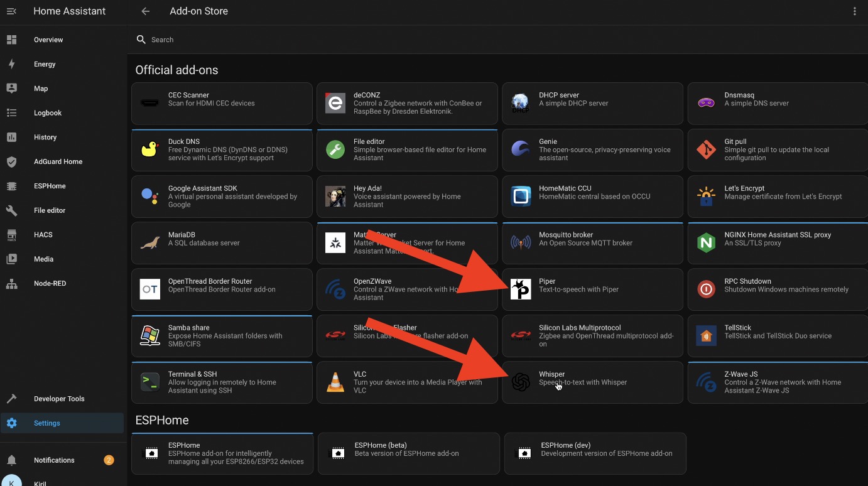Image resolution: width=868 pixels, height=486 pixels.
Task: Click the HACS icon in sidebar
Action: click(11, 235)
